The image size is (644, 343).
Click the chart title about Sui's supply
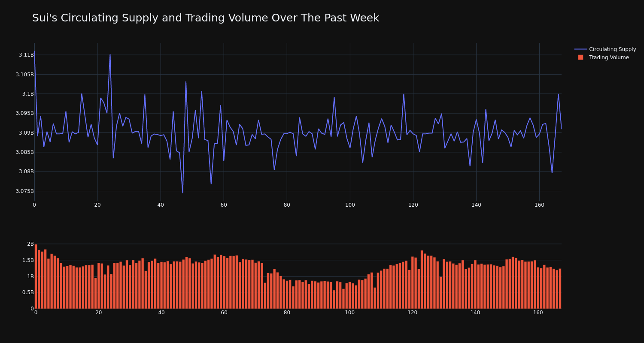[x=206, y=18]
